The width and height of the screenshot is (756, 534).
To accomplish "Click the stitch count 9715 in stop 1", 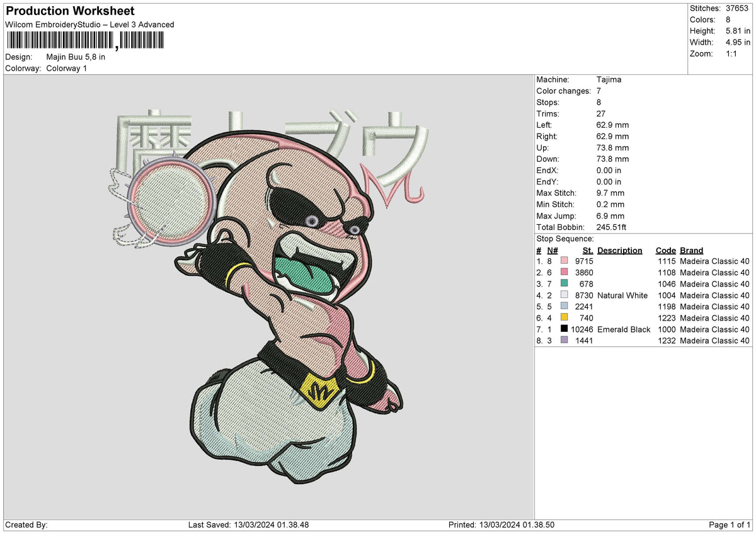I will (584, 261).
